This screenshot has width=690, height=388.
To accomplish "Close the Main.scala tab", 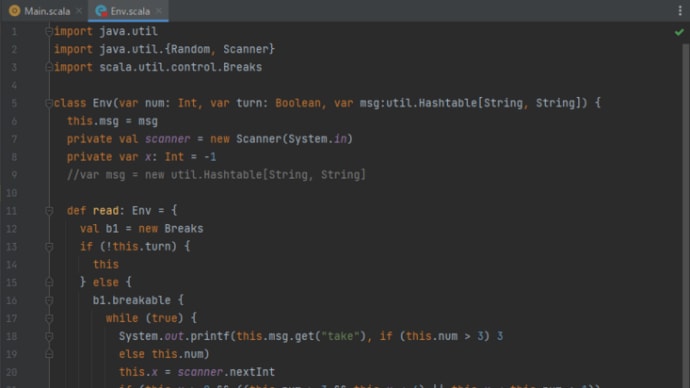I will click(x=79, y=11).
